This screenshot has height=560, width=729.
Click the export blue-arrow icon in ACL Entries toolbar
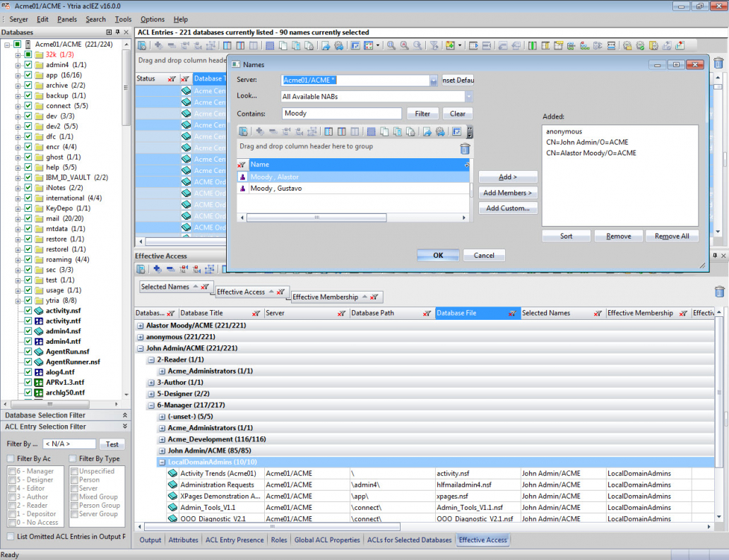tap(326, 45)
